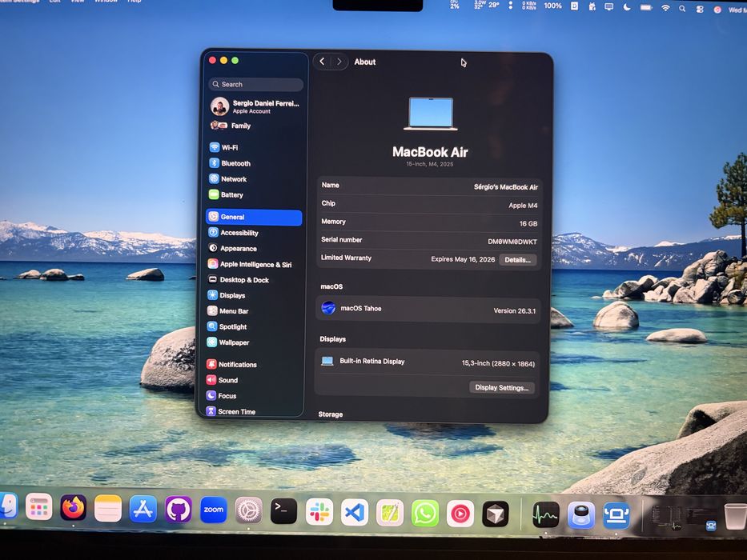Open the Trash in the Dock
Viewport: 747px width, 560px height.
(736, 517)
